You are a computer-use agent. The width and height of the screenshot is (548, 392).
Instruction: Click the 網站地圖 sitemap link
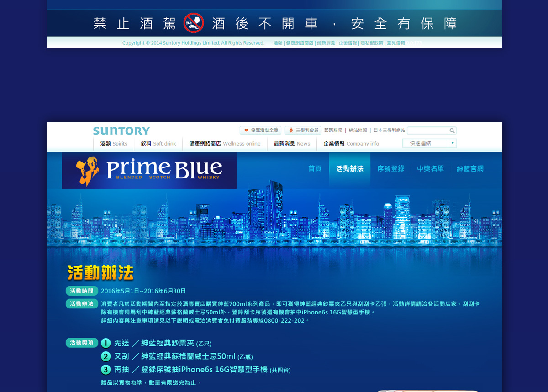click(358, 130)
